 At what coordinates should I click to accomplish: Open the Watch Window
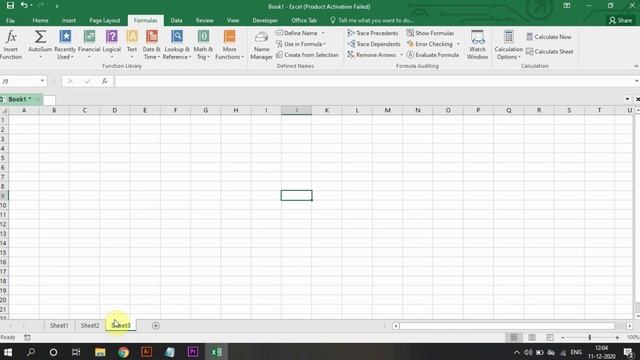pyautogui.click(x=477, y=45)
